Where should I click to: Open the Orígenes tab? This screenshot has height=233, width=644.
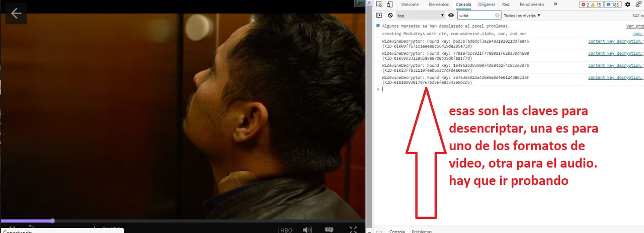(x=487, y=5)
